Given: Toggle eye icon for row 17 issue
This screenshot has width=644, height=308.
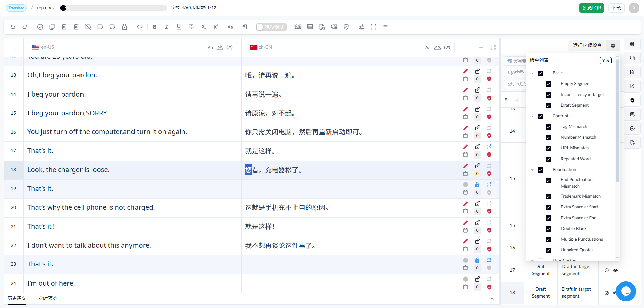Looking at the screenshot, I should [615, 270].
